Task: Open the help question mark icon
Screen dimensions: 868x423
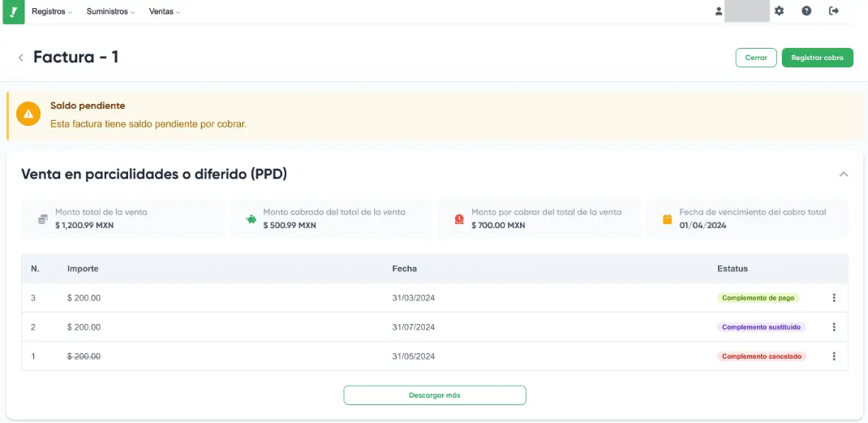Action: click(x=806, y=11)
